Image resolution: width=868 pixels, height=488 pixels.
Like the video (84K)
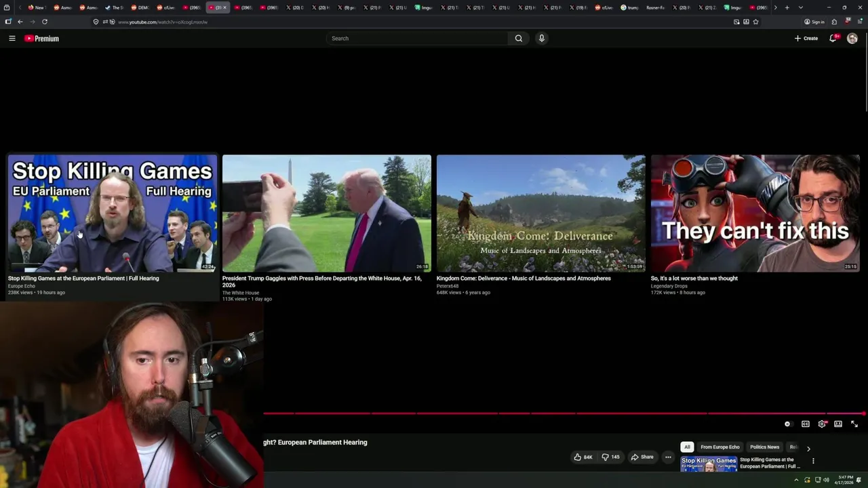(583, 457)
